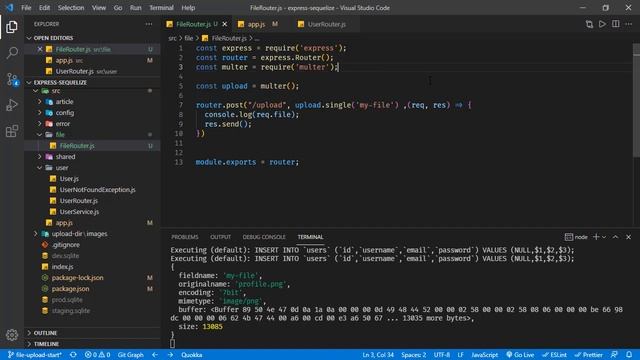Split the editor to the right

click(616, 24)
